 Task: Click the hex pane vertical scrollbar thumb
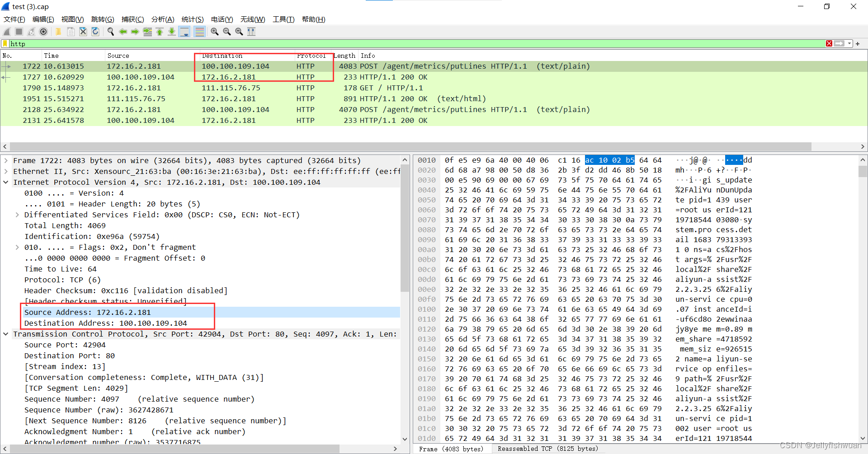point(863,171)
